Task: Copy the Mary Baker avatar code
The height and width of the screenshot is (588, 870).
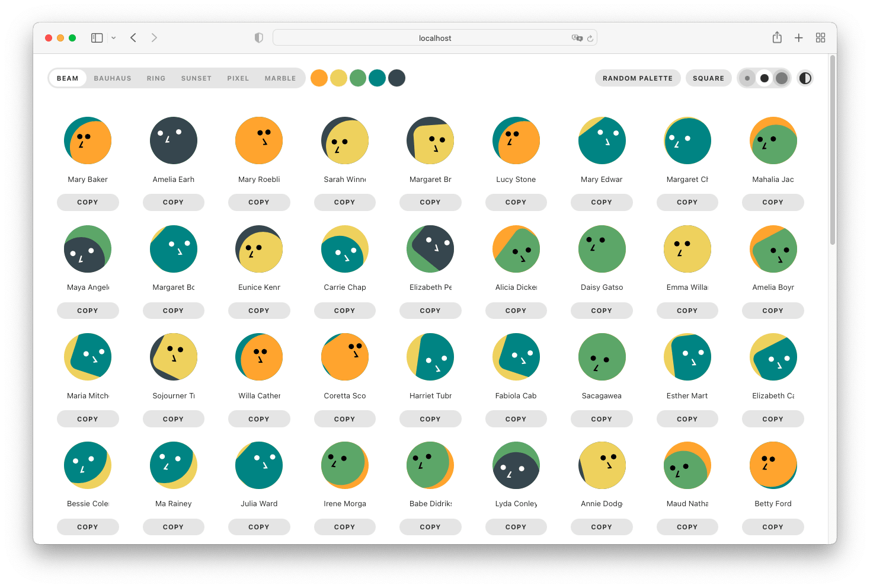Action: (88, 202)
